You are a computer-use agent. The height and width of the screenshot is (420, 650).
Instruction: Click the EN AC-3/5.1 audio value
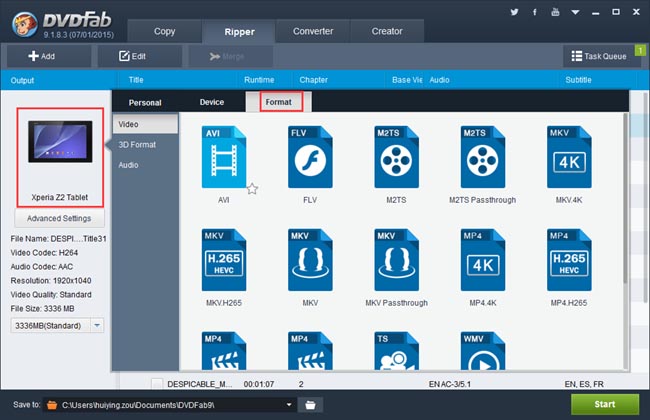(x=450, y=384)
